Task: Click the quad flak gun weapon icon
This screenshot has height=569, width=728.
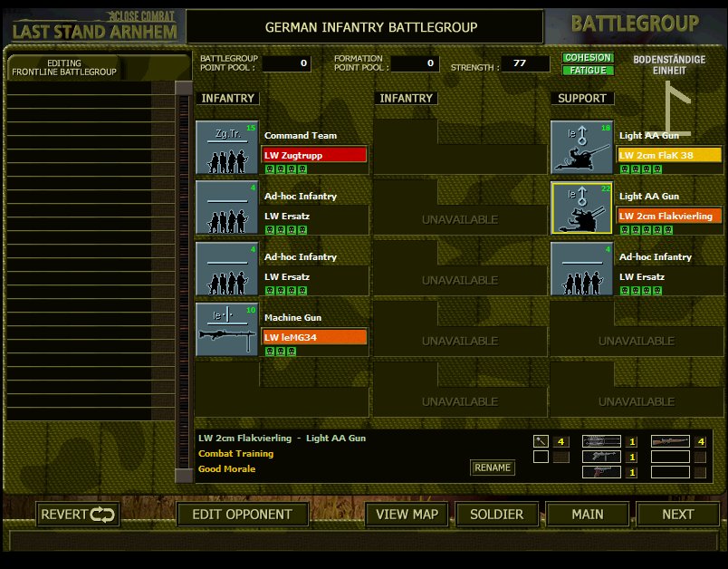Action: 602,441
